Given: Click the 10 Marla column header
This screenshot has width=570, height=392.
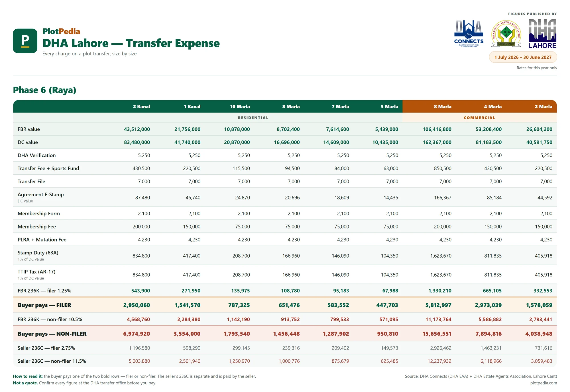Looking at the screenshot, I should (240, 107).
